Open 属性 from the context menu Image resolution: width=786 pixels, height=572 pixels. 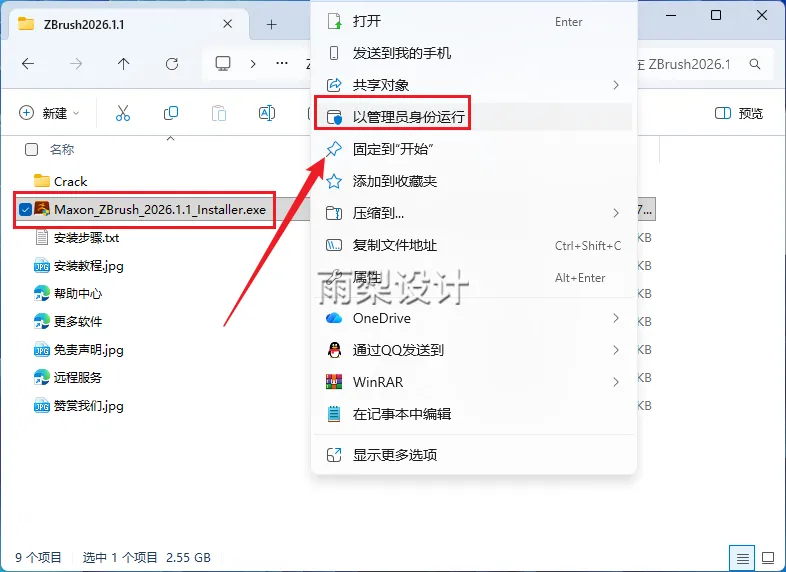[x=474, y=277]
